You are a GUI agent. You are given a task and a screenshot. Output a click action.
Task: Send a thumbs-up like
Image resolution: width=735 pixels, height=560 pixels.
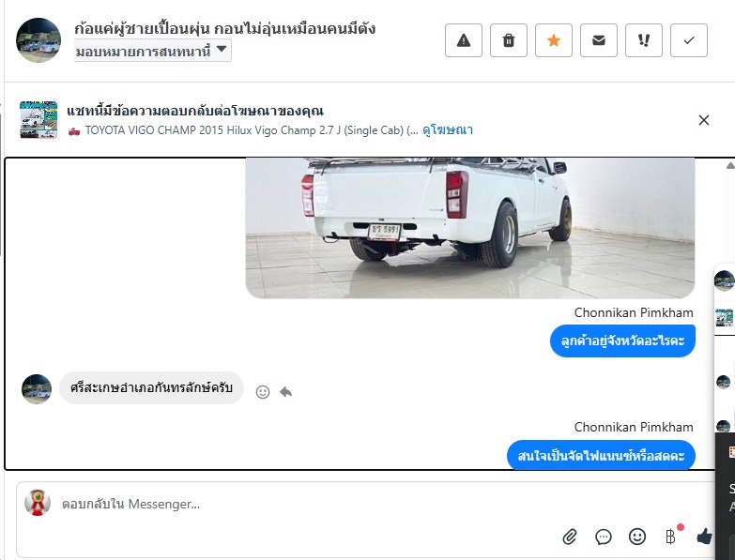[x=704, y=537]
